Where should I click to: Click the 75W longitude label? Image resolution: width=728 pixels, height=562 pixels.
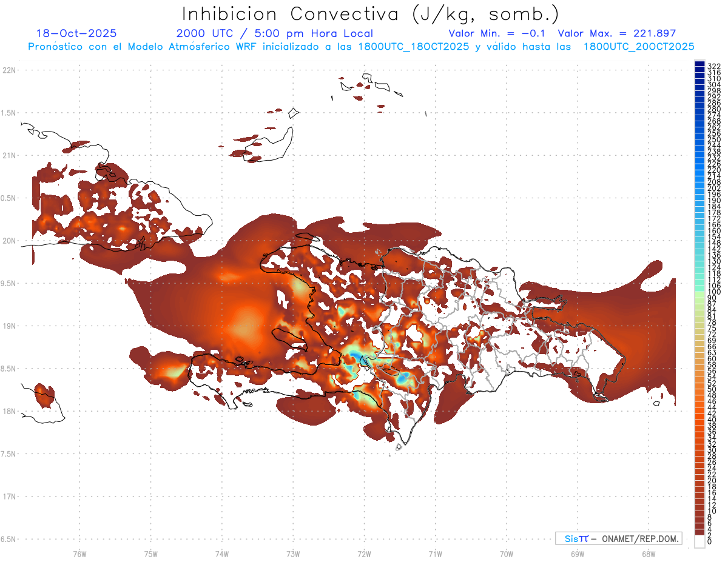click(151, 554)
